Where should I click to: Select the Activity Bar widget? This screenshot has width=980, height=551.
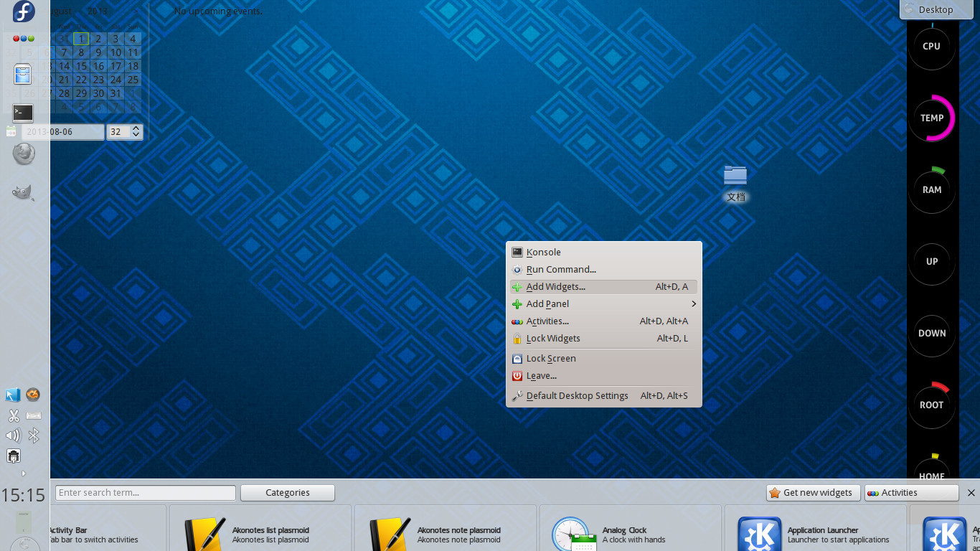point(108,528)
